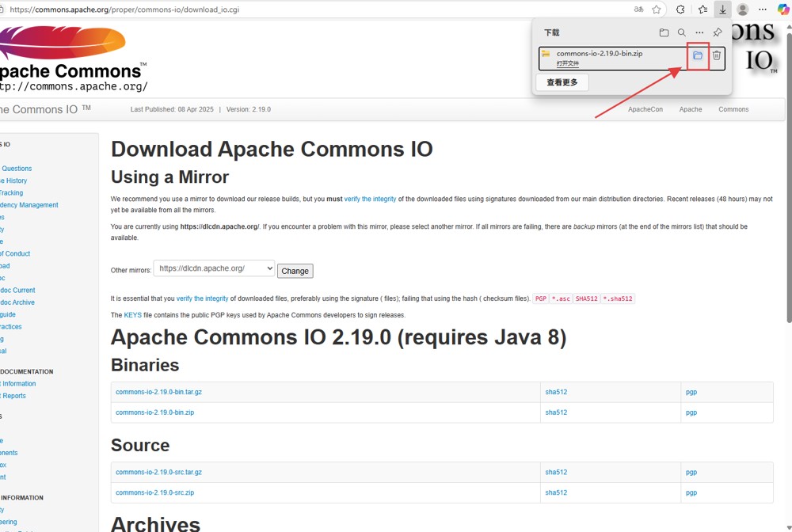Open the 打开文件 link under downloaded zip

[568, 63]
